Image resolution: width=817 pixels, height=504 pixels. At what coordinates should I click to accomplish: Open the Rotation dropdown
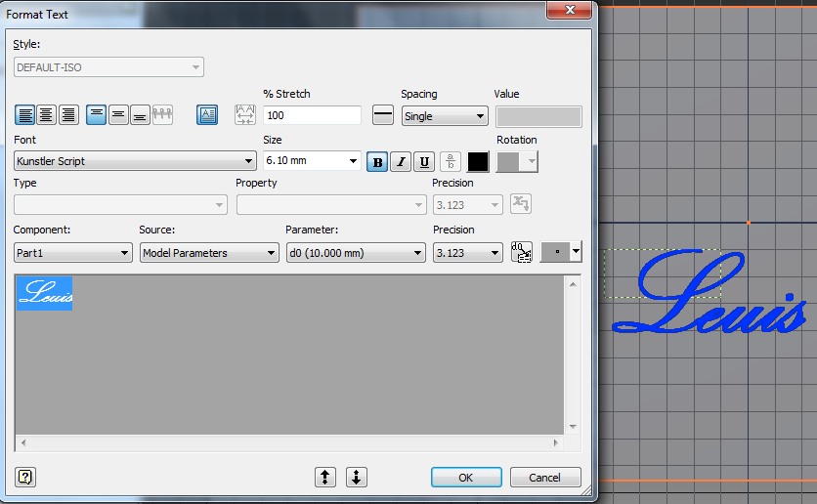click(517, 162)
